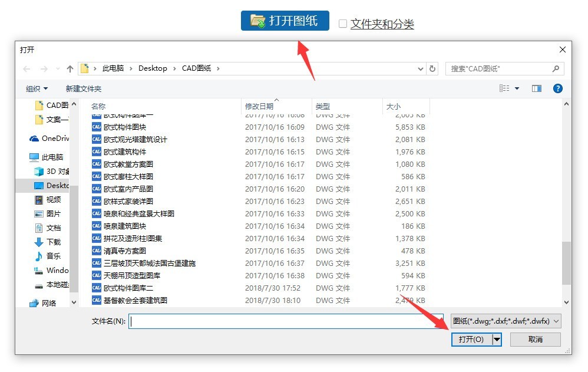Select CAD图纸 in the address path
This screenshot has height=372, width=588.
click(x=197, y=68)
